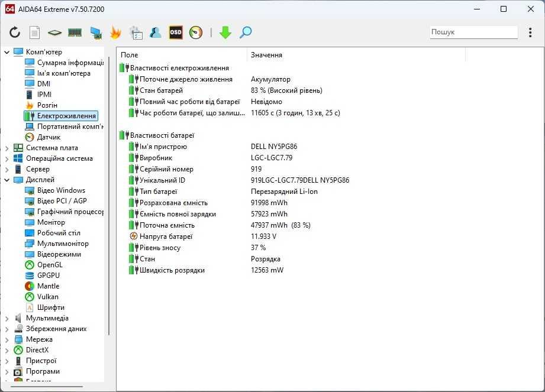Click the Значення column header

click(356, 55)
